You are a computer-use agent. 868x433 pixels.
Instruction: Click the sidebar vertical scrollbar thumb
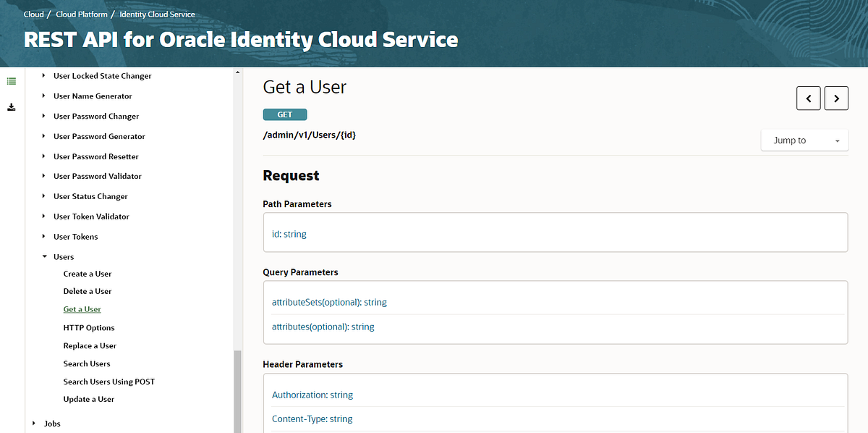(x=237, y=391)
